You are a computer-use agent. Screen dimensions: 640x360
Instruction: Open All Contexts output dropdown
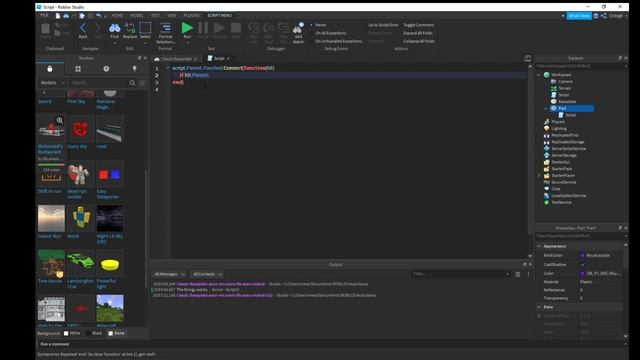[x=207, y=274]
